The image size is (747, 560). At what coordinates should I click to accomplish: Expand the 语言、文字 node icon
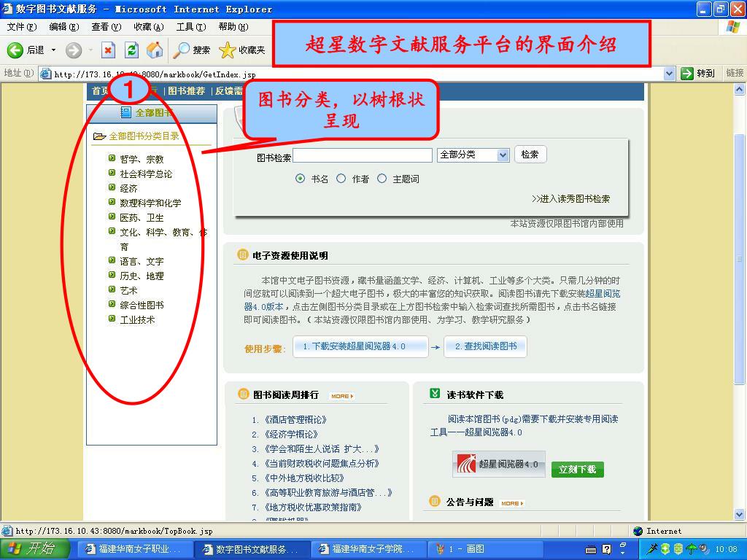click(112, 260)
